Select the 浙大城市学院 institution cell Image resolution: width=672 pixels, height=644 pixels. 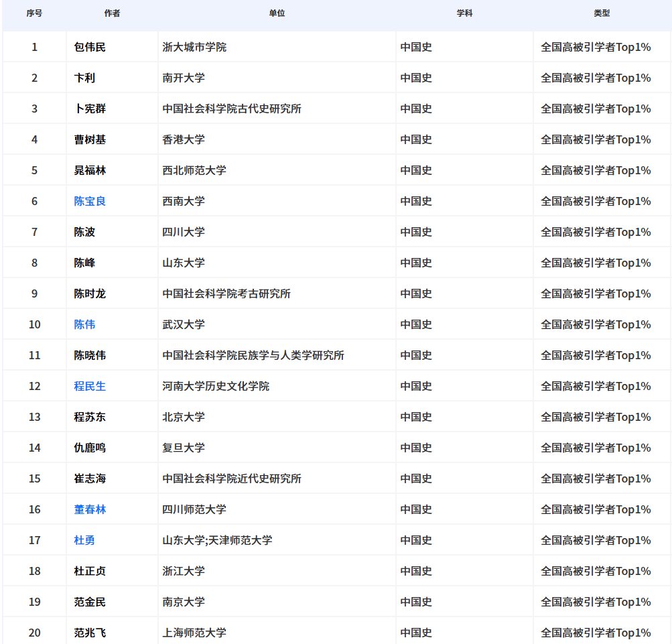click(x=194, y=47)
